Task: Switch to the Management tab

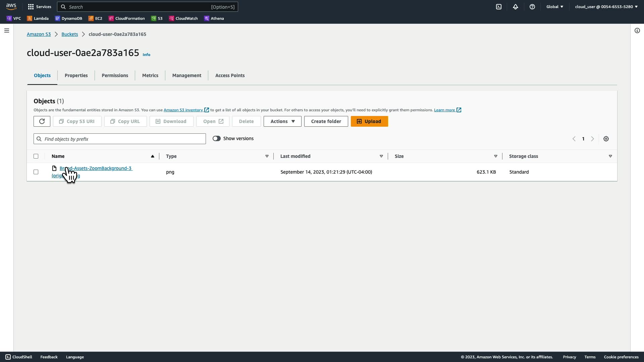Action: 186,75
